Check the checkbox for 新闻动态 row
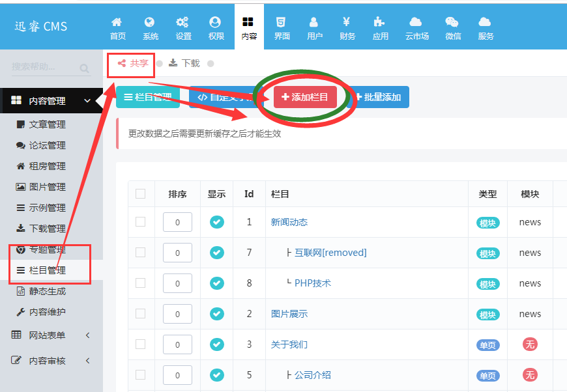This screenshot has height=392, width=567. [140, 221]
